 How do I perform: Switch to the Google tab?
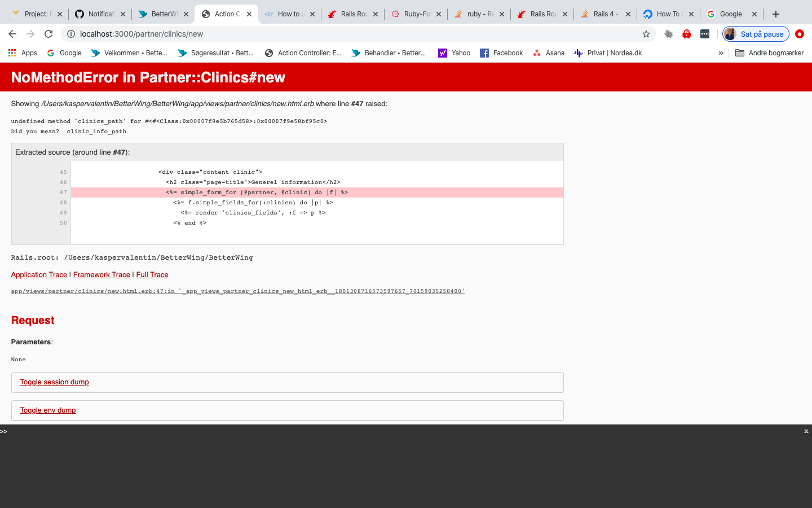point(730,14)
